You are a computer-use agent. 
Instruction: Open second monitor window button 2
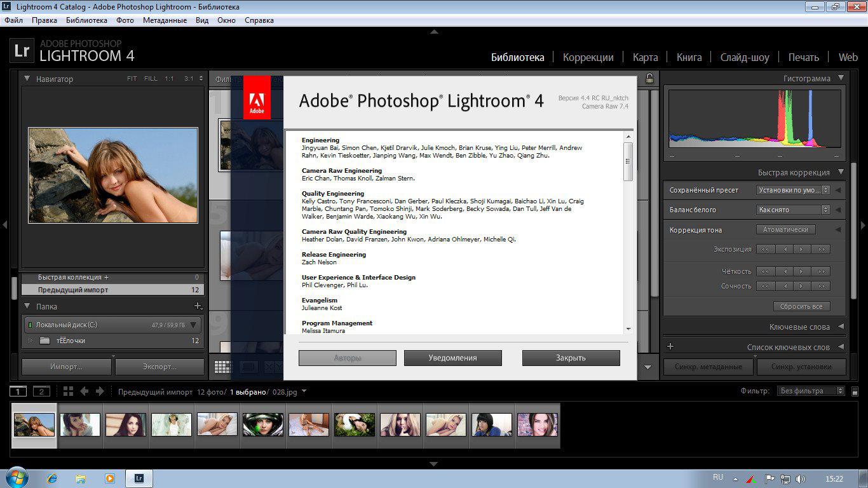[x=41, y=391]
